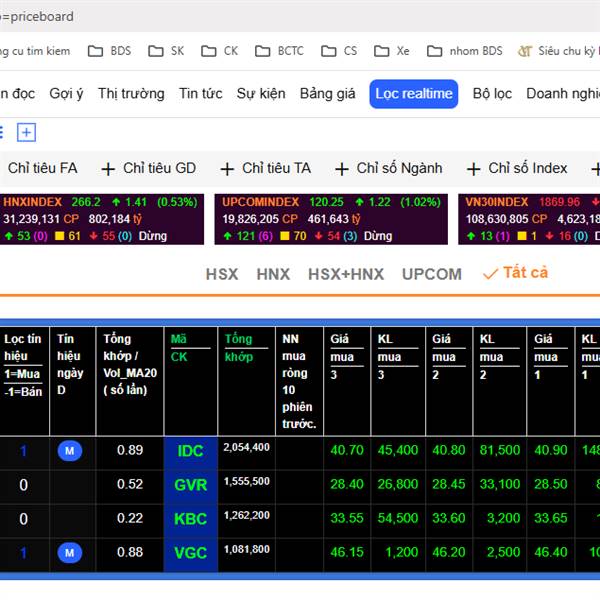This screenshot has width=600, height=600.
Task: Filter by UPCOM exchange
Action: 432,274
